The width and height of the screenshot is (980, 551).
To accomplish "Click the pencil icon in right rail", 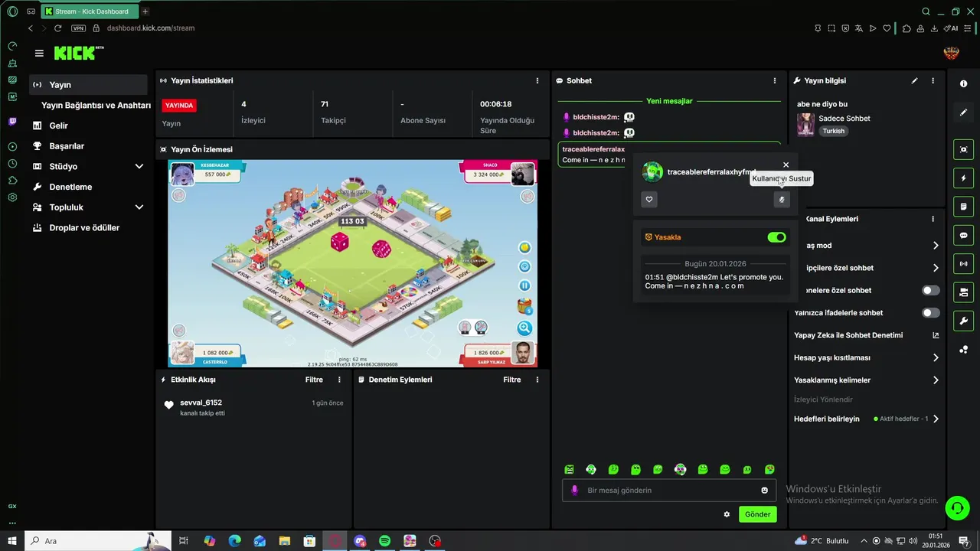I will [x=963, y=112].
